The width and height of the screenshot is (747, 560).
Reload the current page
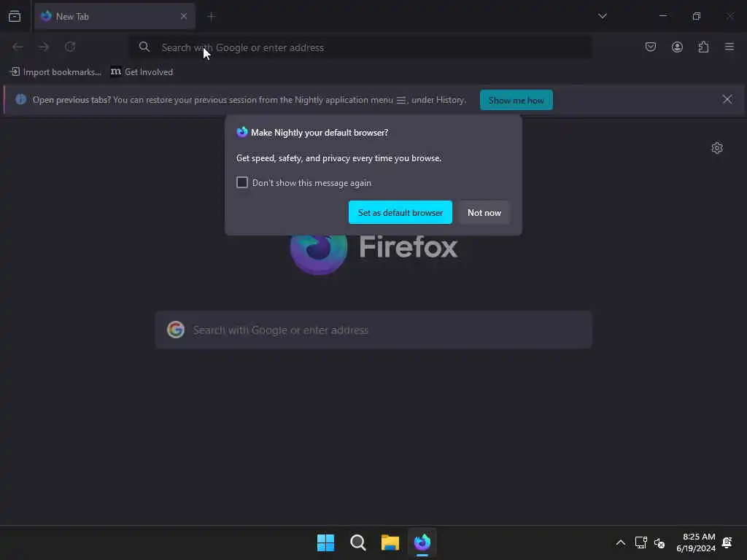coord(70,47)
